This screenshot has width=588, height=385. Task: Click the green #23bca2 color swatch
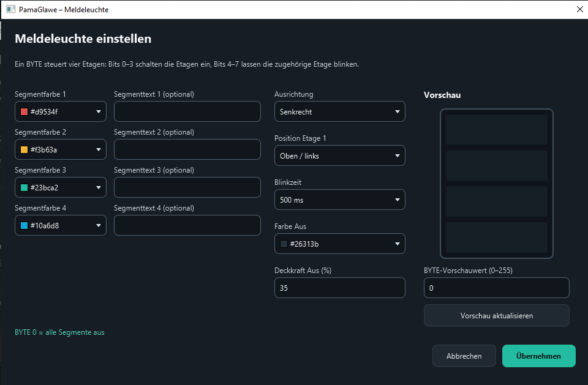[x=24, y=187]
